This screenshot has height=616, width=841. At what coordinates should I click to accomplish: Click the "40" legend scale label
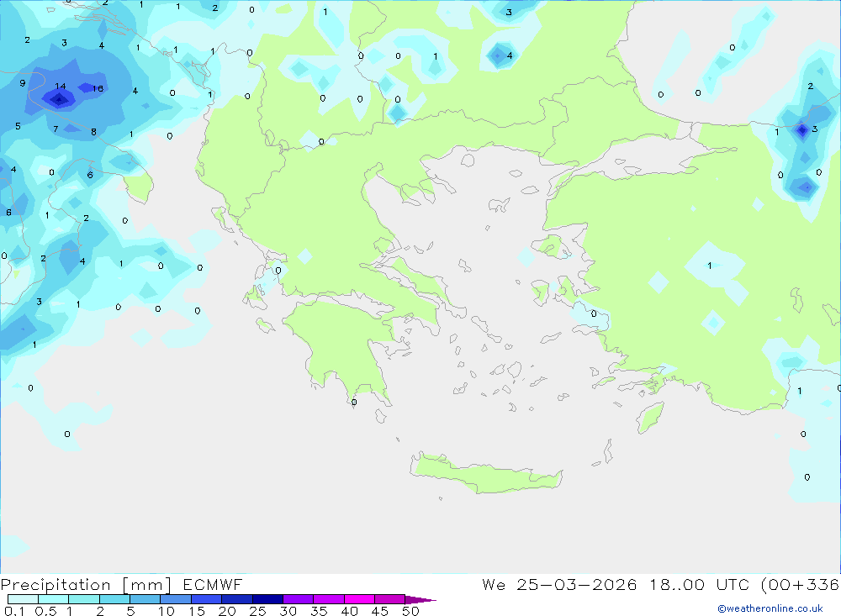[x=349, y=611]
